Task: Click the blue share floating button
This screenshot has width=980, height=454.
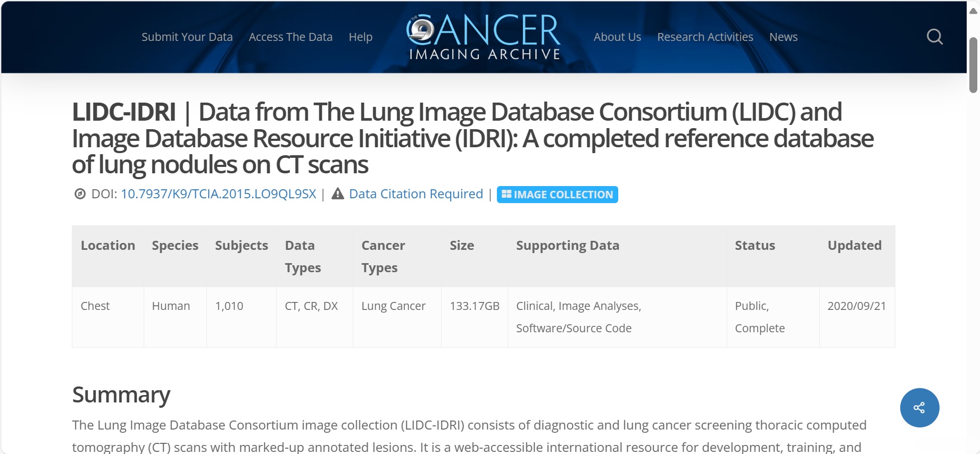Action: (919, 408)
